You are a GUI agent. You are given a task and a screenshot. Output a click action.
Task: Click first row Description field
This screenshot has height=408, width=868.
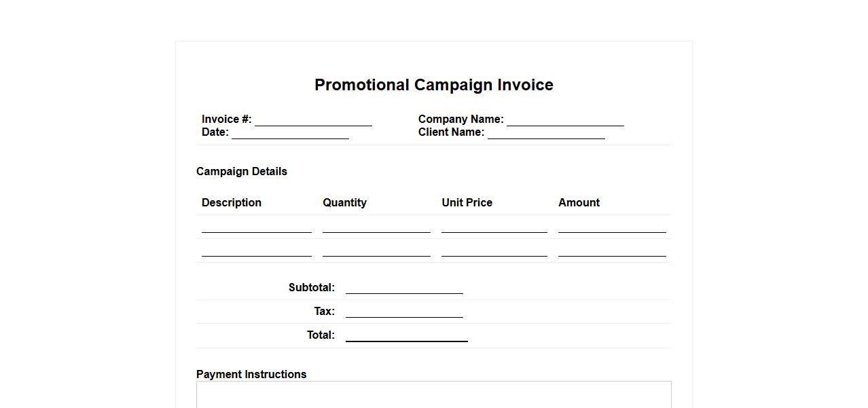pyautogui.click(x=257, y=227)
